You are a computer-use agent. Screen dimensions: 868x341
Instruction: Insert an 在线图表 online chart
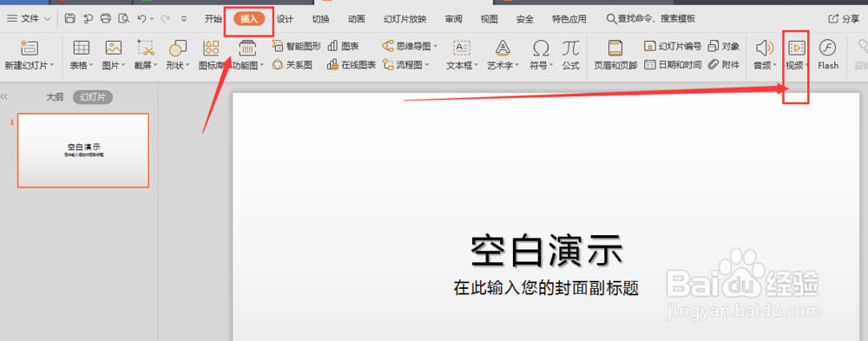point(352,65)
